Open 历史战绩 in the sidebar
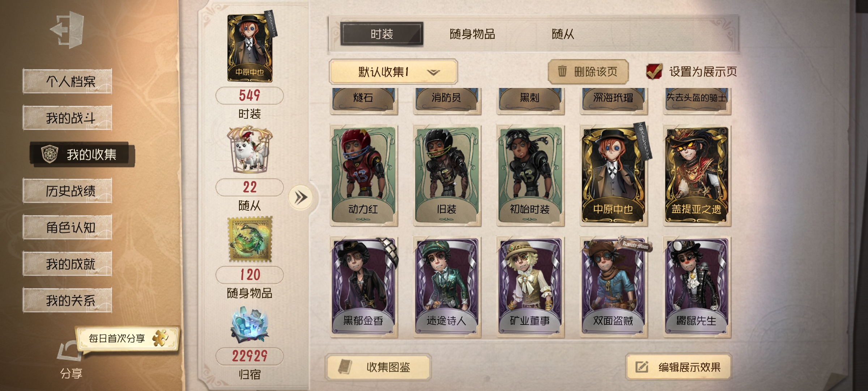Viewport: 868px width, 391px height. tap(67, 191)
